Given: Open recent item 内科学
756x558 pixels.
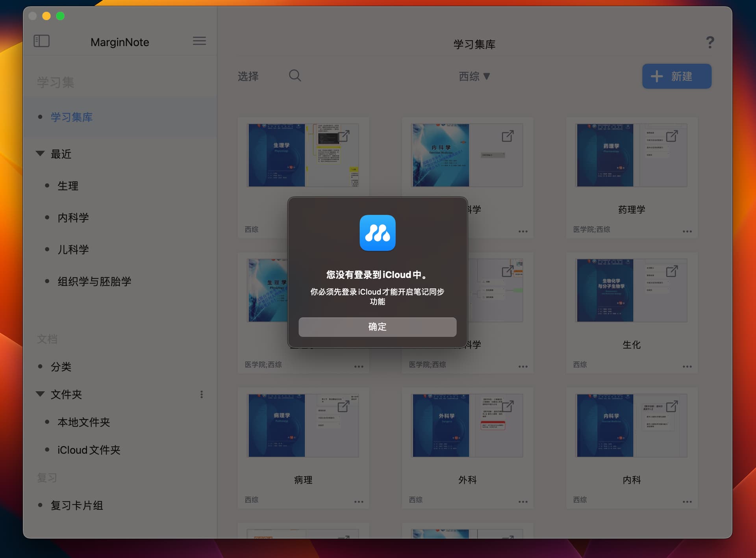Looking at the screenshot, I should tap(73, 218).
